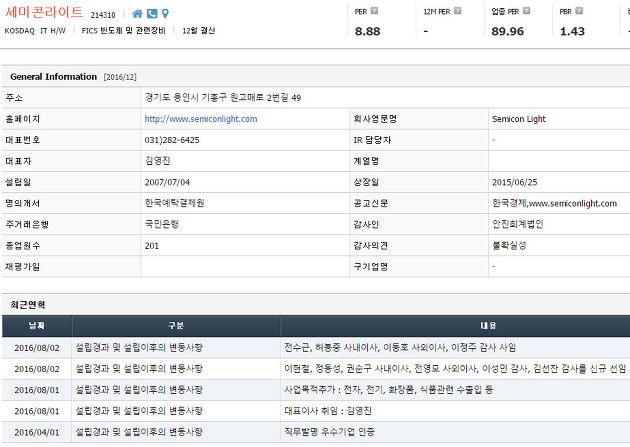The height and width of the screenshot is (447, 630).
Task: Open the info icon beside PER
Action: coord(374,11)
